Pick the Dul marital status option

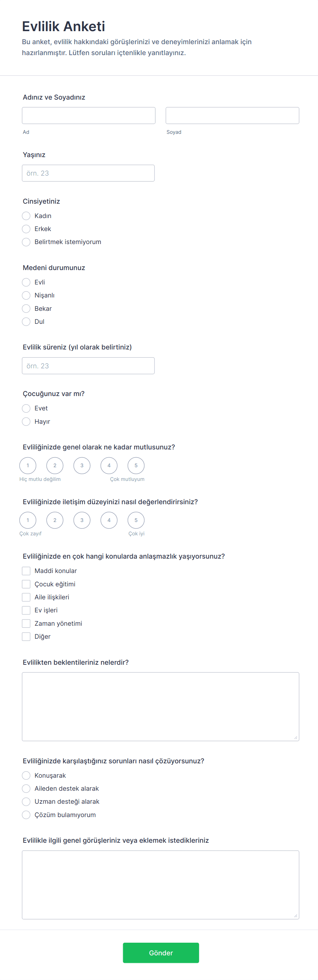click(26, 321)
